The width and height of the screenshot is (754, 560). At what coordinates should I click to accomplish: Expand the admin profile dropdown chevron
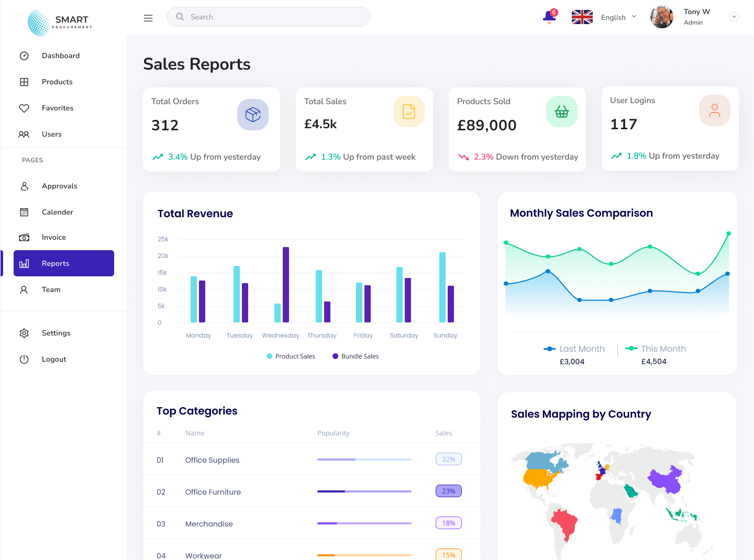734,17
